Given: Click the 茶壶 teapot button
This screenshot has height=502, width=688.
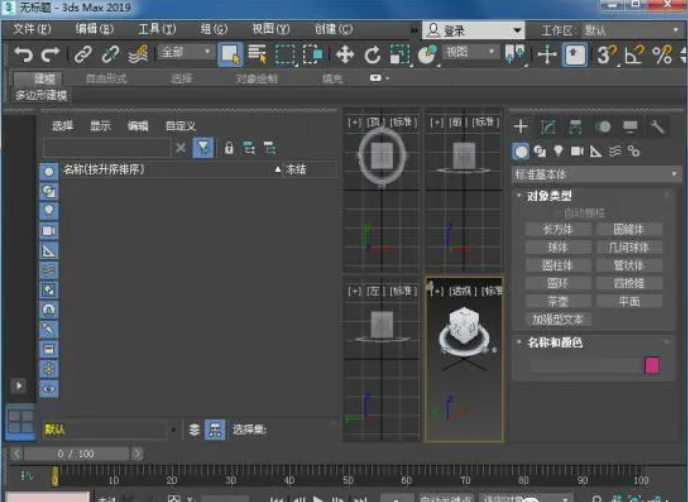Looking at the screenshot, I should (x=558, y=301).
